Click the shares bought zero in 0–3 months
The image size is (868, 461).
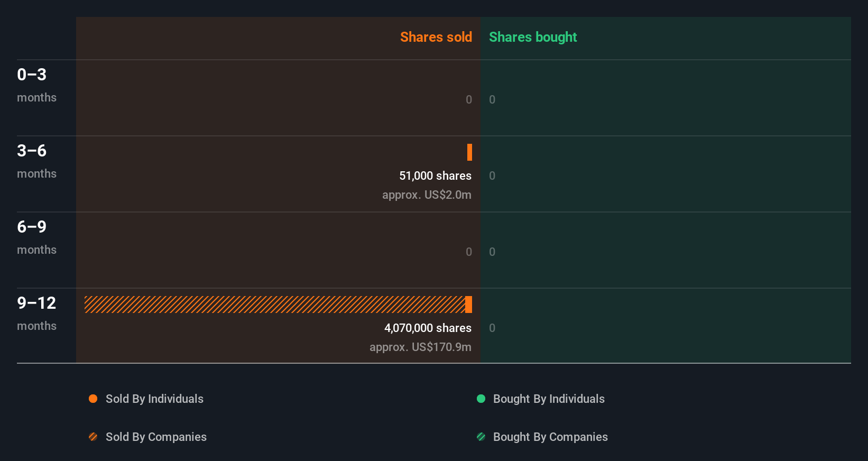click(492, 99)
